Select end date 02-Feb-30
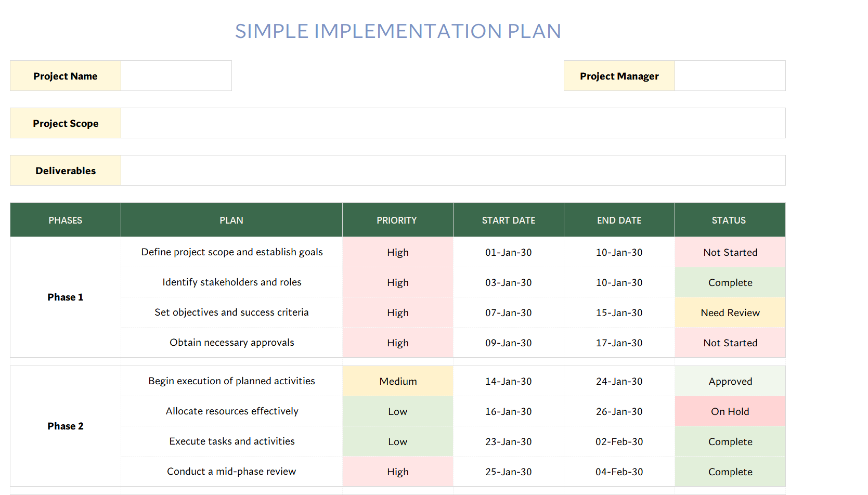The height and width of the screenshot is (495, 868). pyautogui.click(x=619, y=441)
